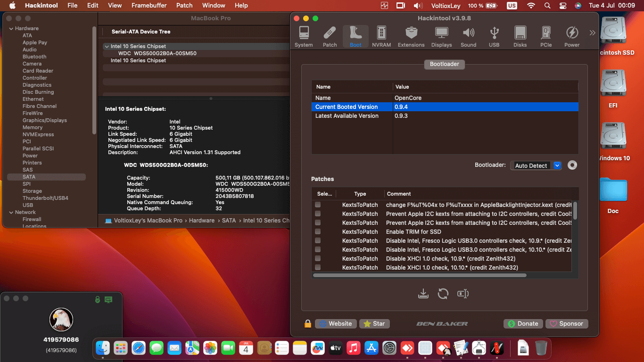Open the Edit menu
The width and height of the screenshot is (644, 362).
93,5
